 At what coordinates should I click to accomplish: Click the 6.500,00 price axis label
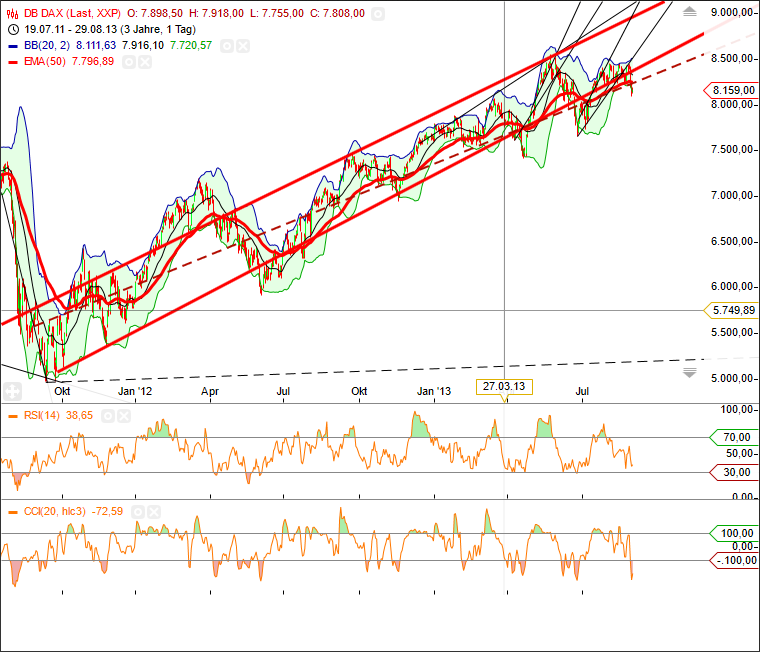click(x=732, y=241)
